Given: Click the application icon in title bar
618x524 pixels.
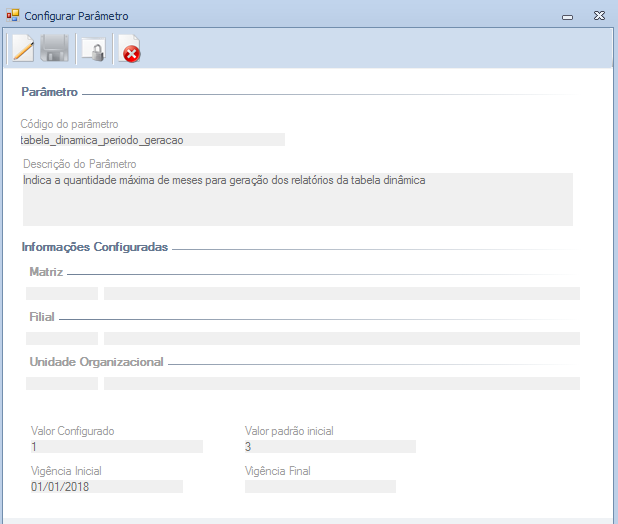Looking at the screenshot, I should coord(12,16).
